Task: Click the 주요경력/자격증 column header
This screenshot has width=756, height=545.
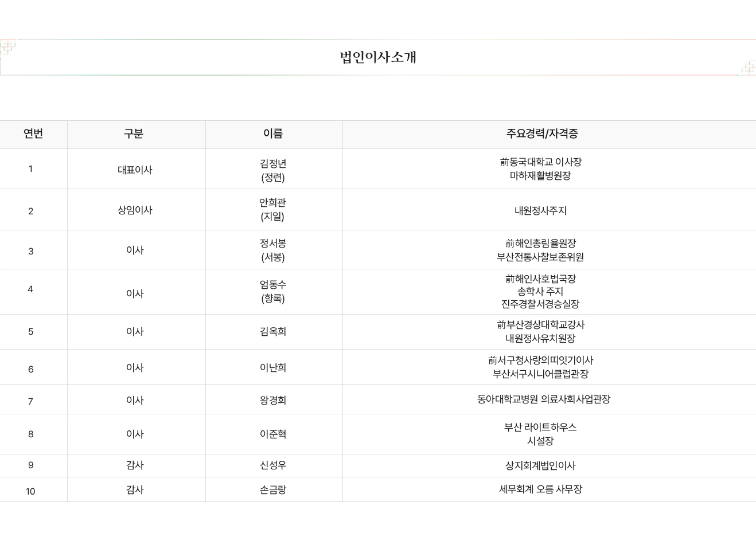Action: 542,134
